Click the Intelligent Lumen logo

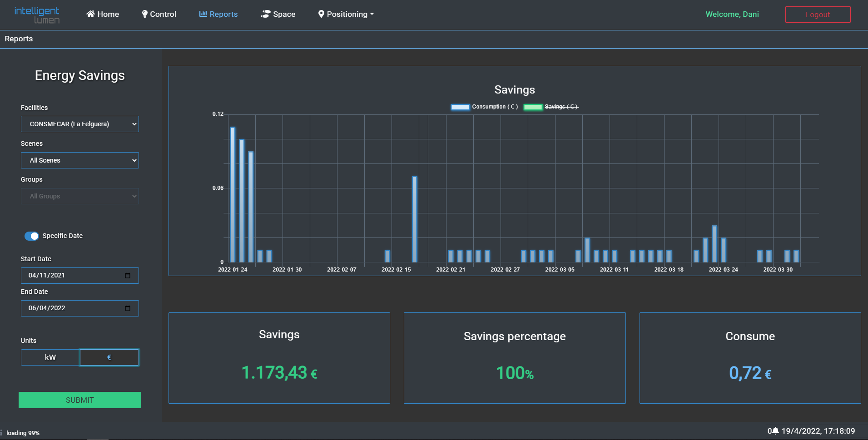click(37, 15)
